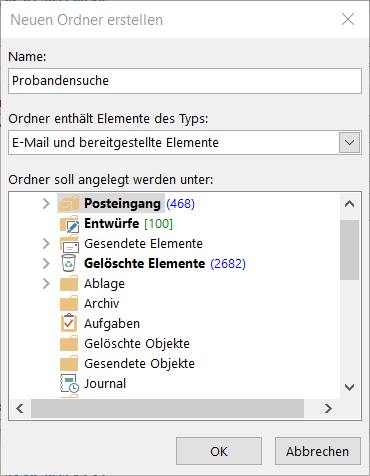The height and width of the screenshot is (476, 370).
Task: Click the Entwürfe drafts folder icon
Action: coord(69,224)
